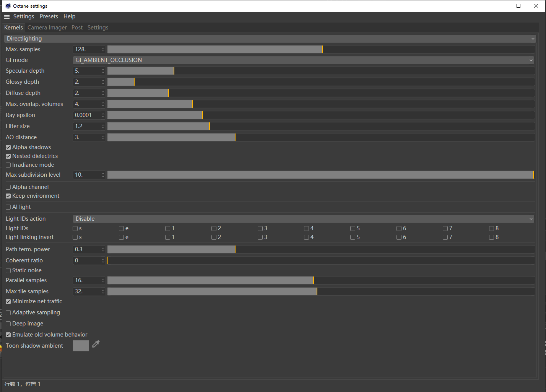Enable Adaptive sampling checkbox
Screen dimensions: 546x392
pos(8,312)
